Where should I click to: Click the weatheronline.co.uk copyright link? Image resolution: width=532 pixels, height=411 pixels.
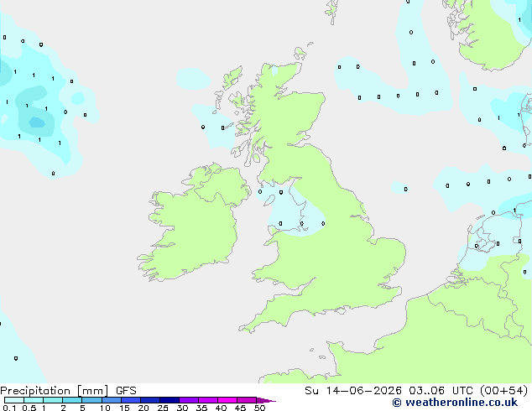455,403
